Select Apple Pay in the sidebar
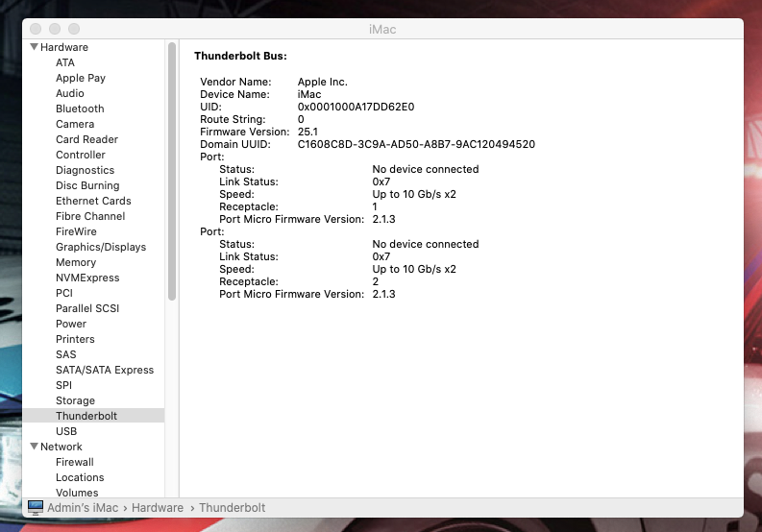 (x=81, y=78)
